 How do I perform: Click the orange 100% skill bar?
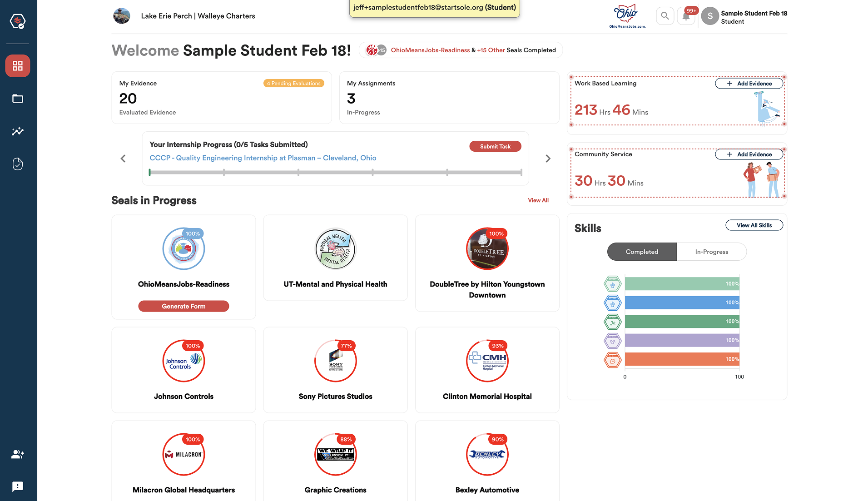pyautogui.click(x=682, y=359)
